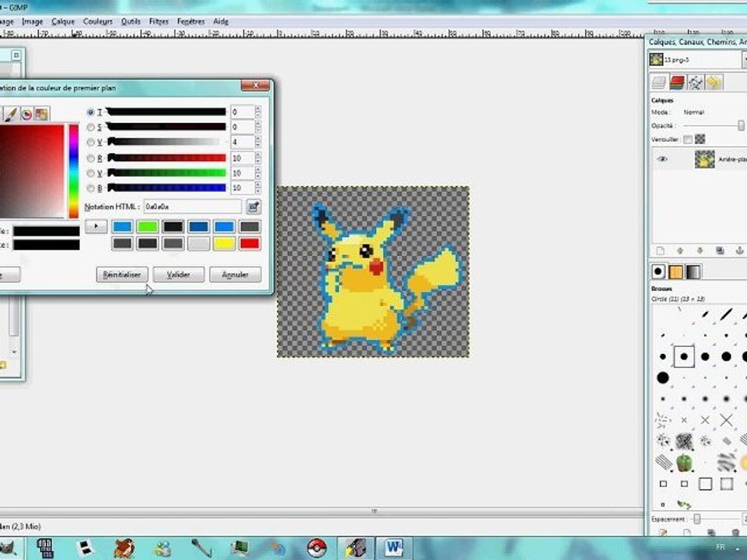Image resolution: width=747 pixels, height=560 pixels.
Task: Anchor the floating layer icon
Action: pos(739,250)
